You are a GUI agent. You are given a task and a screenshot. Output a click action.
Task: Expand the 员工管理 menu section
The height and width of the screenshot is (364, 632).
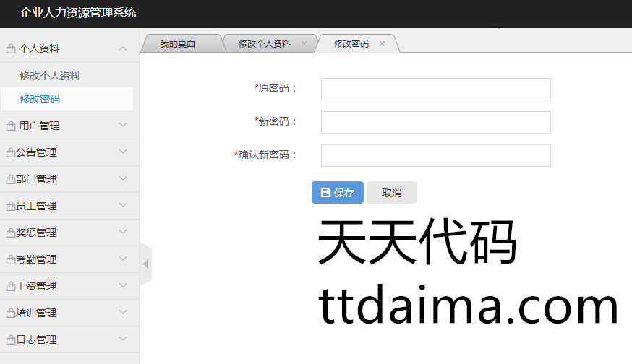click(x=123, y=206)
